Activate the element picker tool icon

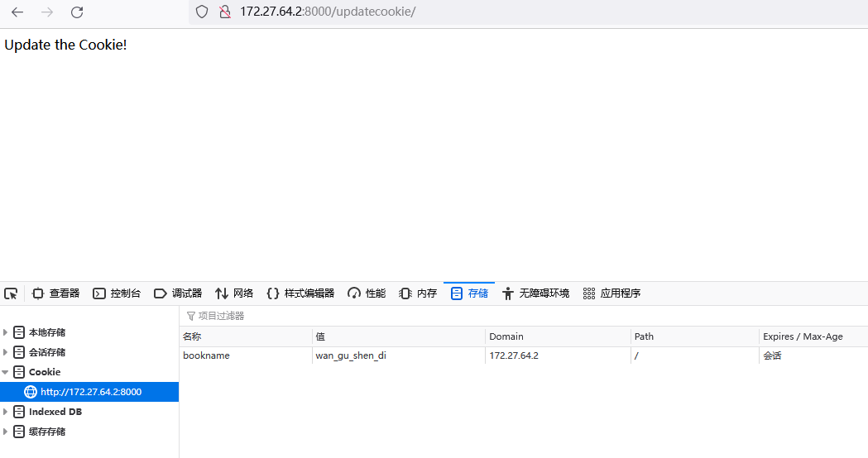11,293
